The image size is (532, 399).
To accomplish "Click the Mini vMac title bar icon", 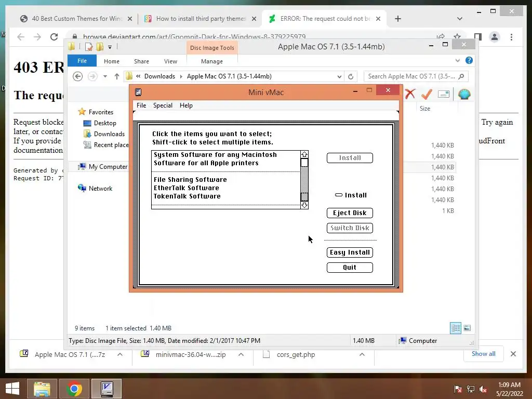I will [138, 92].
